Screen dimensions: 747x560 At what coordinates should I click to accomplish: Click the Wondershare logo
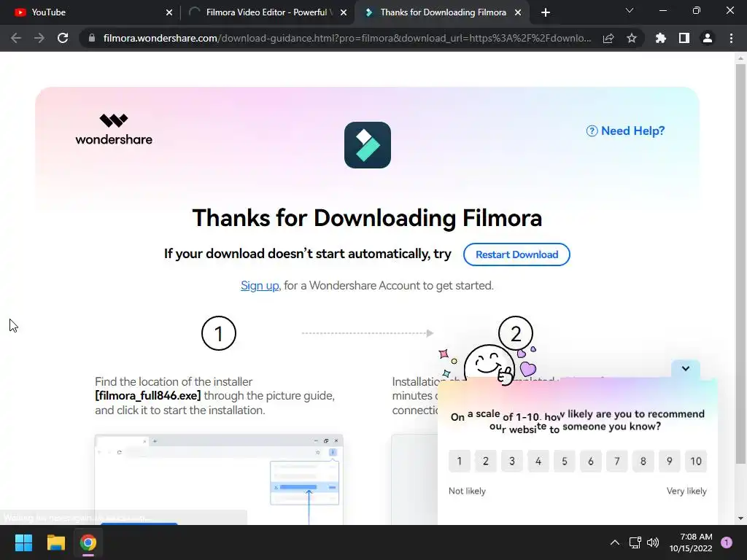[x=114, y=129]
